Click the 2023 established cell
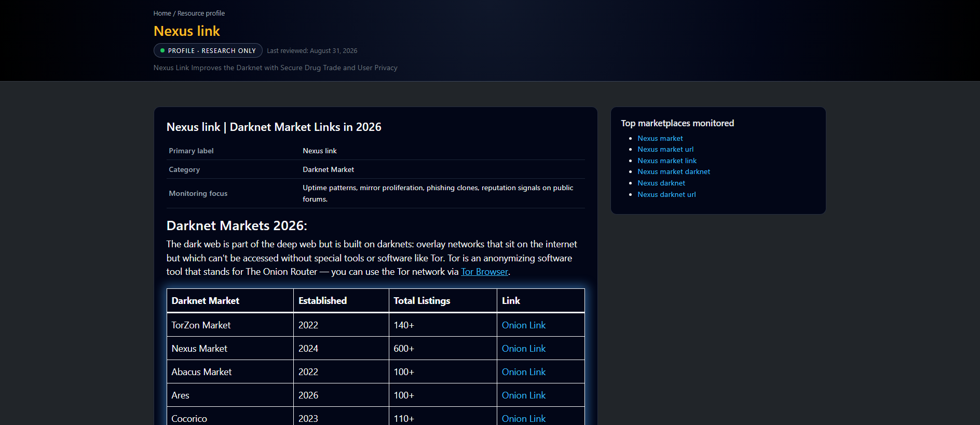This screenshot has width=980, height=425. point(341,417)
